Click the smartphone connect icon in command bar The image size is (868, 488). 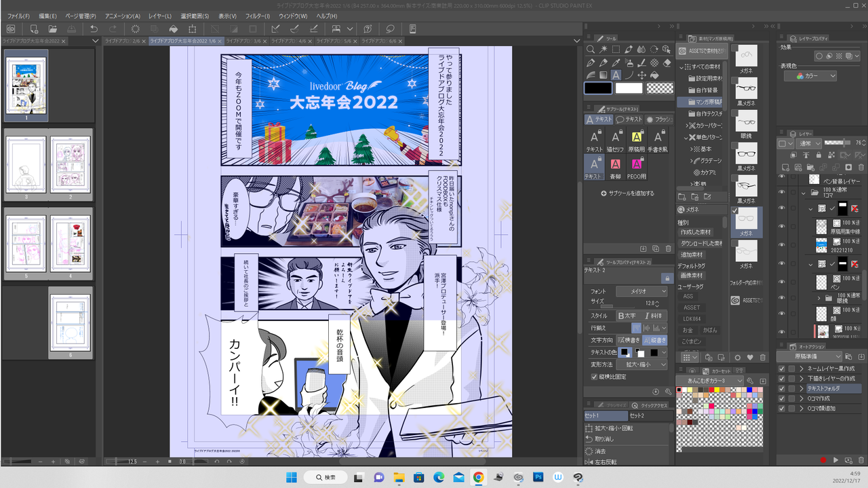tap(412, 29)
